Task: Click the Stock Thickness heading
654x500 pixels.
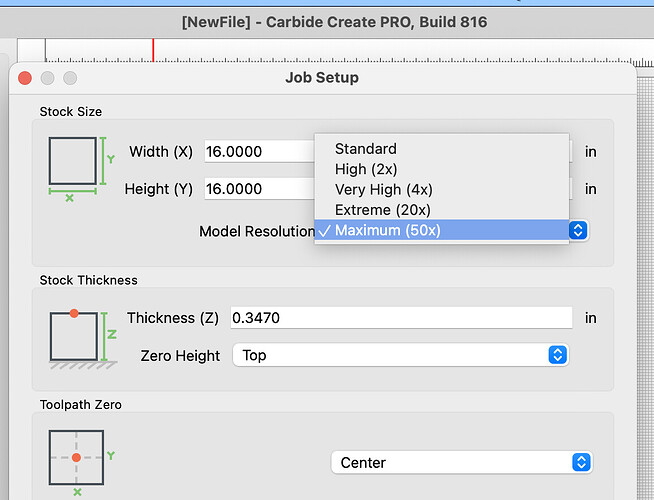Action: point(88,280)
